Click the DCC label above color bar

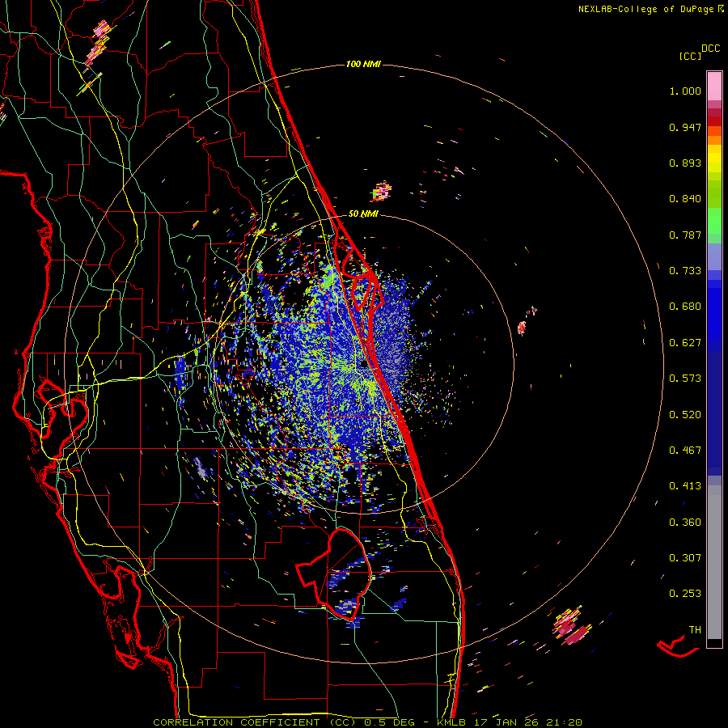coord(711,49)
